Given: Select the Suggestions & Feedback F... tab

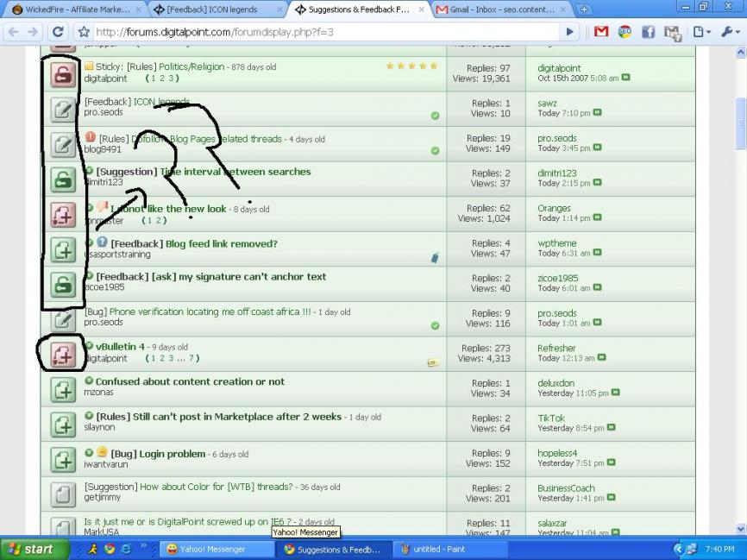Looking at the screenshot, I should pos(360,9).
